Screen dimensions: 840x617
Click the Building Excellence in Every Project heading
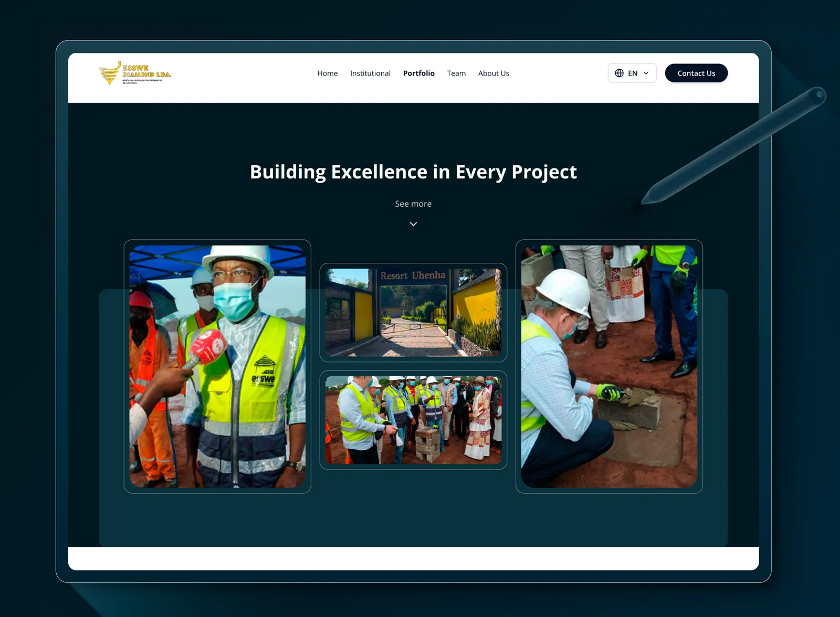pyautogui.click(x=413, y=172)
